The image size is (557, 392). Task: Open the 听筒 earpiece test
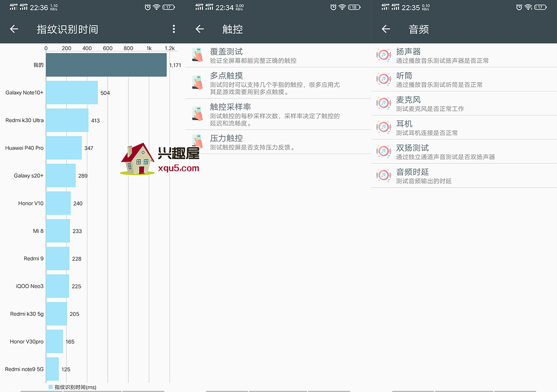pos(464,79)
